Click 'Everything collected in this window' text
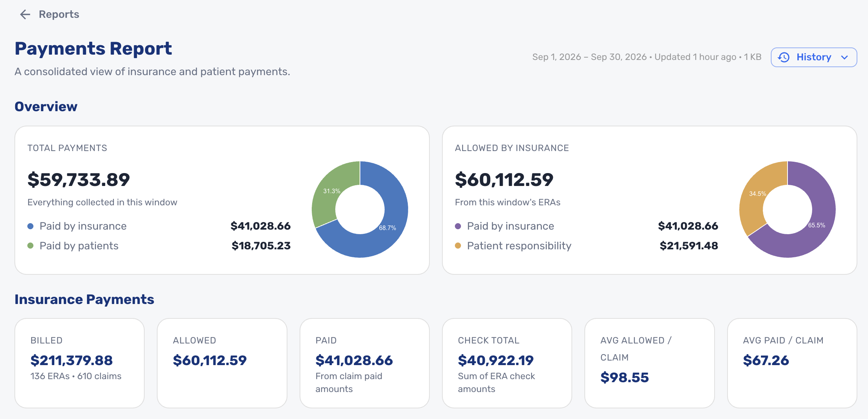868x419 pixels. (x=102, y=202)
